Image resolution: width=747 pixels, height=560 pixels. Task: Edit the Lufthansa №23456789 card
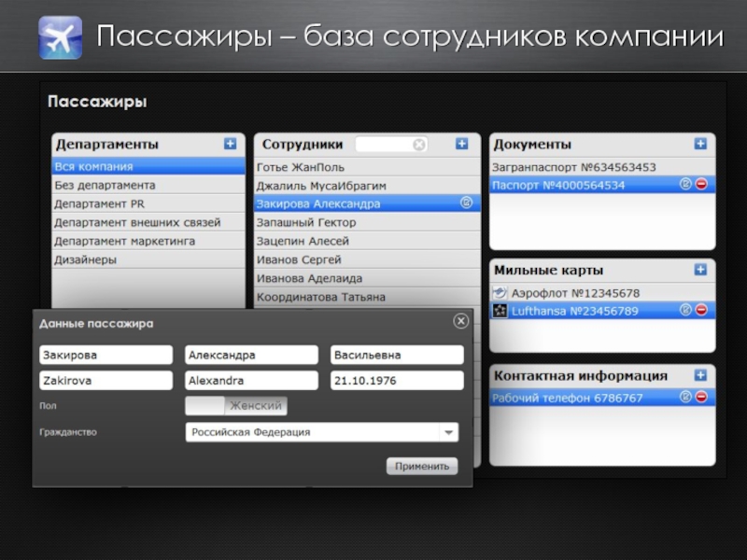(685, 310)
